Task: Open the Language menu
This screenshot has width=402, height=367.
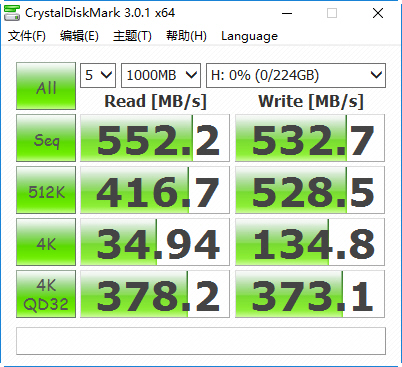Action: (249, 36)
